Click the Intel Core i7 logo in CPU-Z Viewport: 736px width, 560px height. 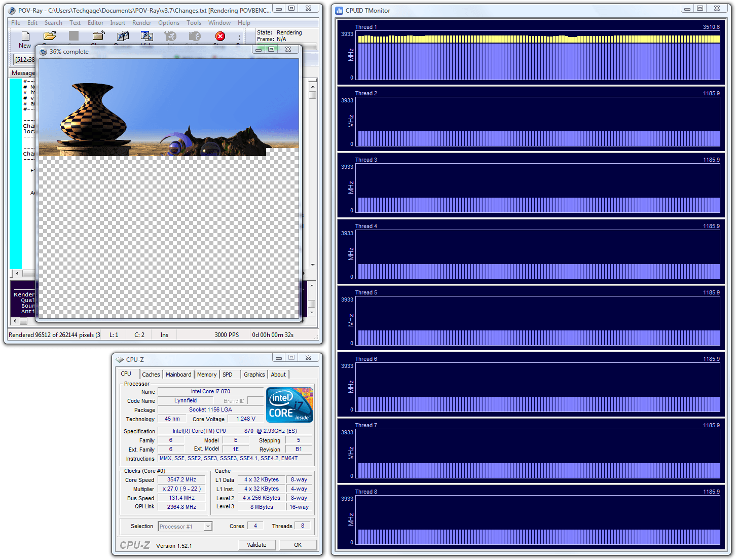(290, 405)
